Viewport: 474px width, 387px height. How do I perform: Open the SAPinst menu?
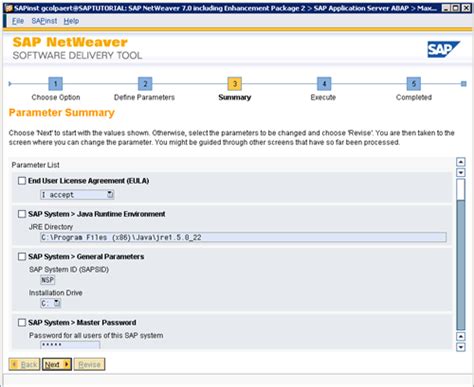(44, 21)
